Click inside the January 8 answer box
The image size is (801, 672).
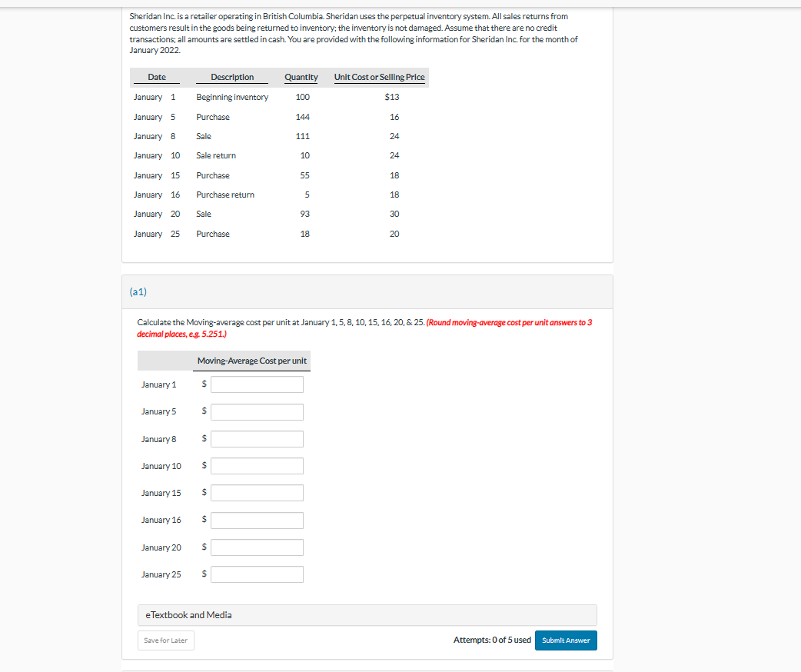coord(256,438)
